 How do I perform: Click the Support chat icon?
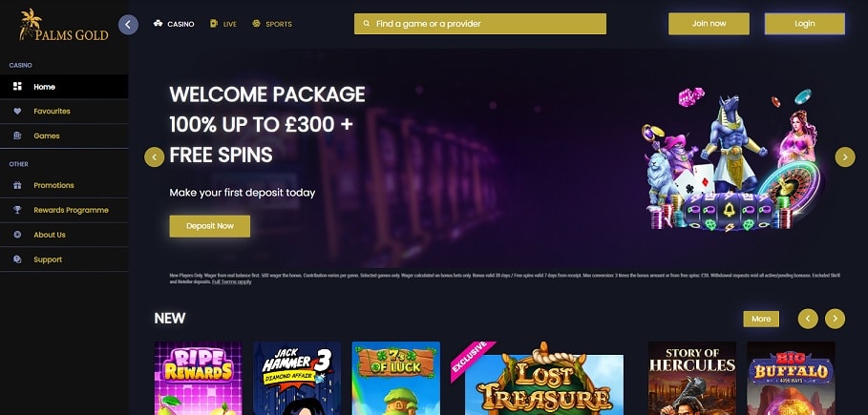17,259
